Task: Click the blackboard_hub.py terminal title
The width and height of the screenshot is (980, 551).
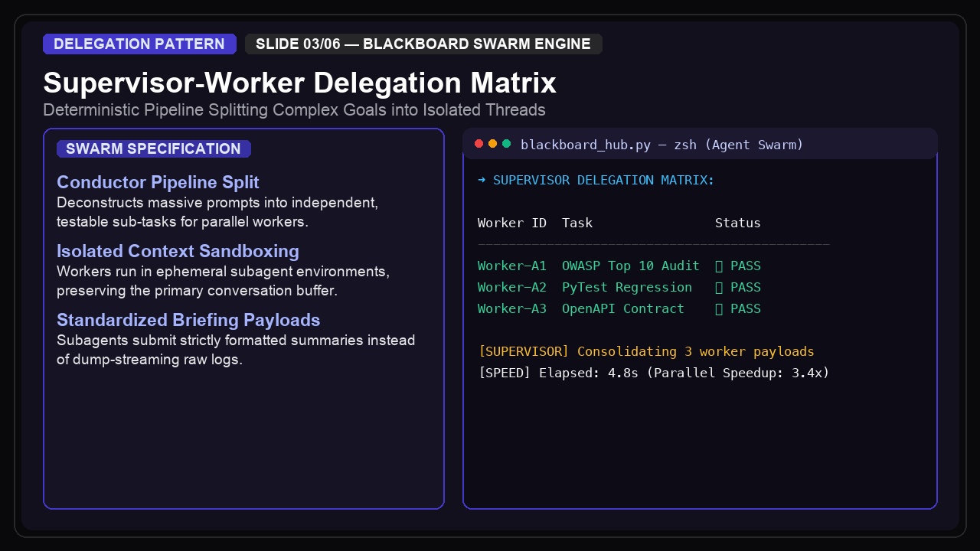Action: point(662,145)
